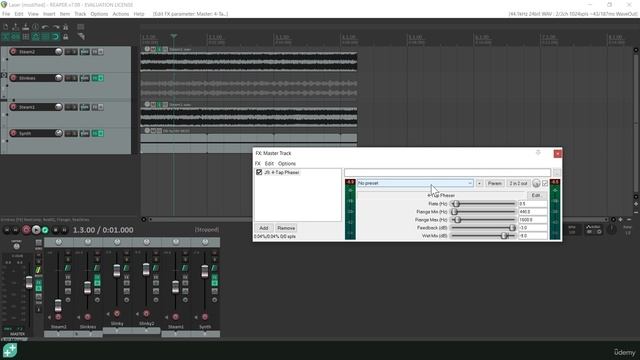The width and height of the screenshot is (640, 360).
Task: Toggle record arm on Steam1 mixer strip
Action: pyautogui.click(x=176, y=317)
